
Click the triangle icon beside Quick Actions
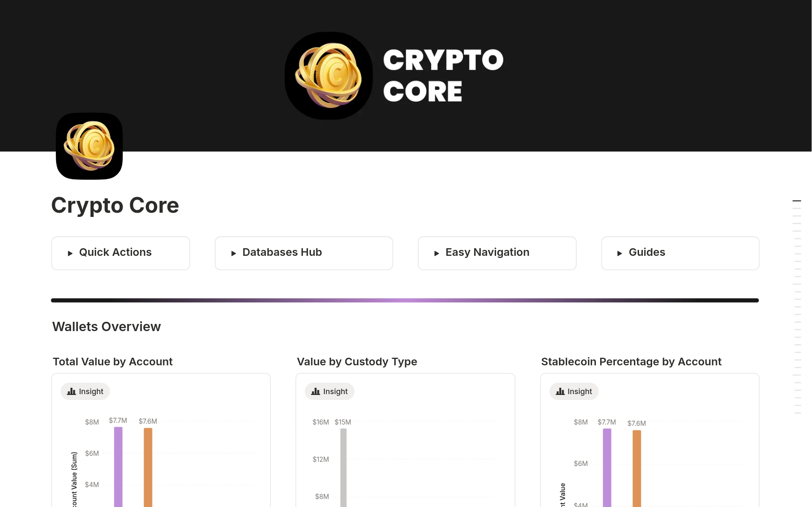[x=70, y=253]
